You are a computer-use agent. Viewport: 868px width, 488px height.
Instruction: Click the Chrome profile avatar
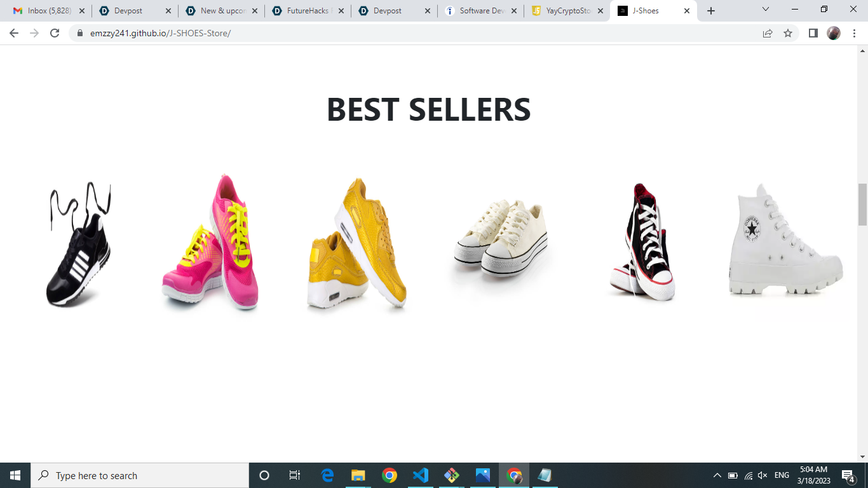pos(833,33)
